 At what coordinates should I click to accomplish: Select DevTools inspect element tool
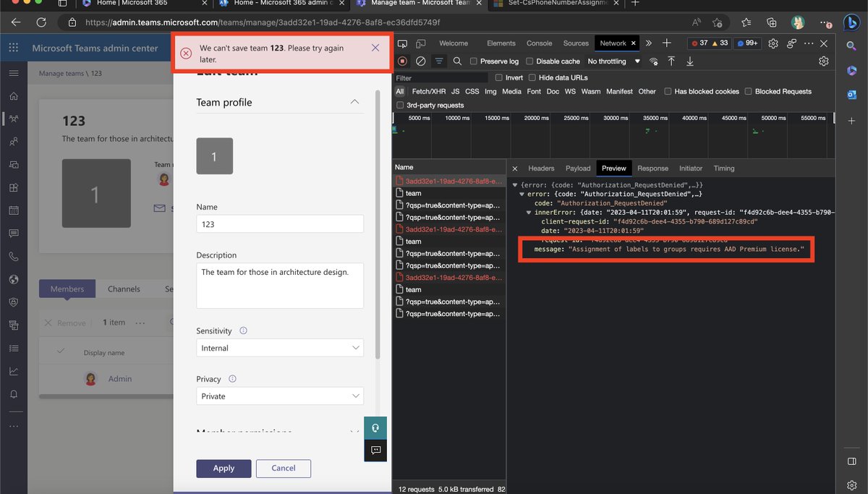pos(403,43)
